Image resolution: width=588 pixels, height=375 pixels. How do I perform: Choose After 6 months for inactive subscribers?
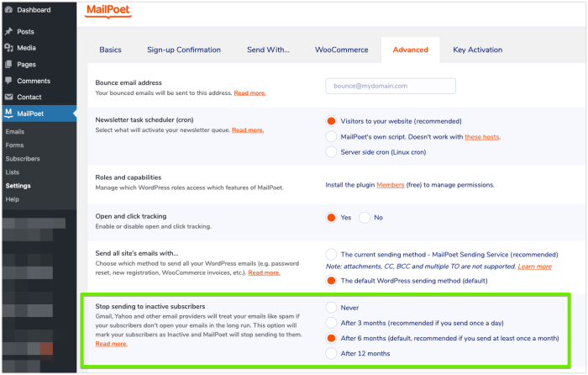(331, 338)
